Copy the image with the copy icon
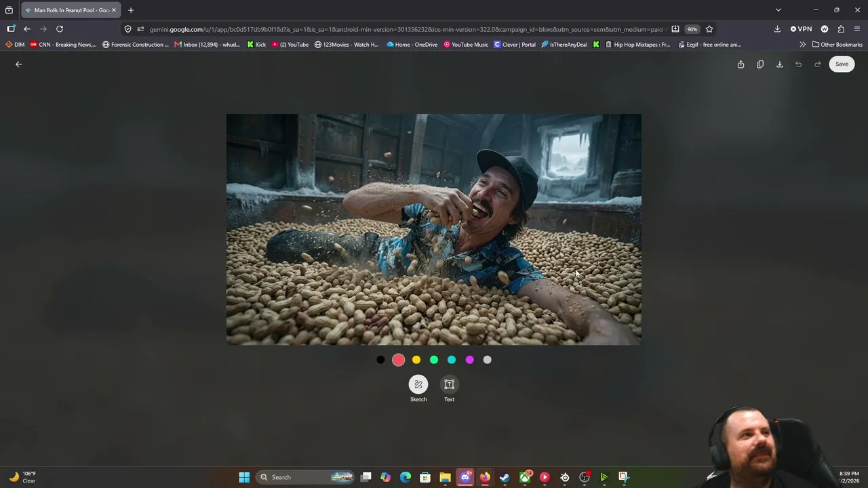The width and height of the screenshot is (868, 488). tap(760, 64)
